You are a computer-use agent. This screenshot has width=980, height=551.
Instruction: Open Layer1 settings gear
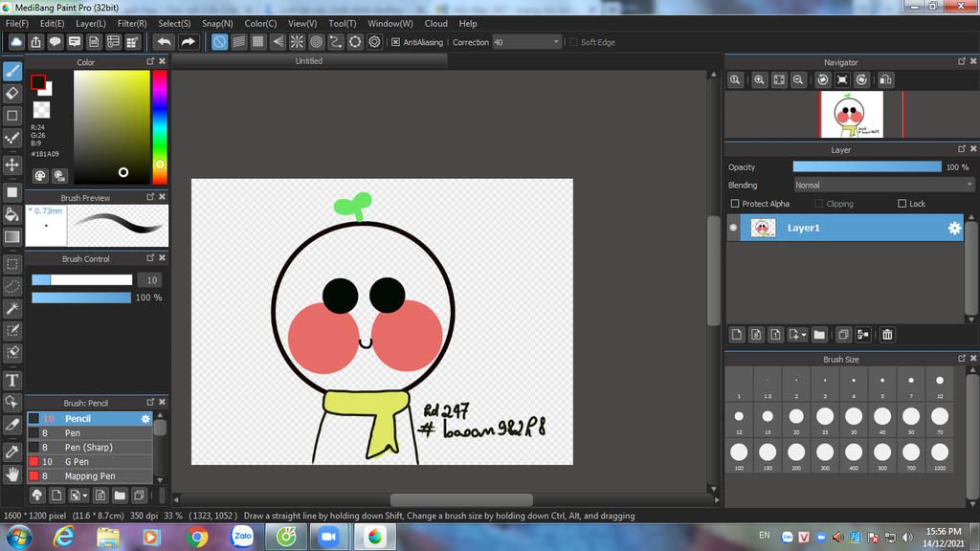954,228
